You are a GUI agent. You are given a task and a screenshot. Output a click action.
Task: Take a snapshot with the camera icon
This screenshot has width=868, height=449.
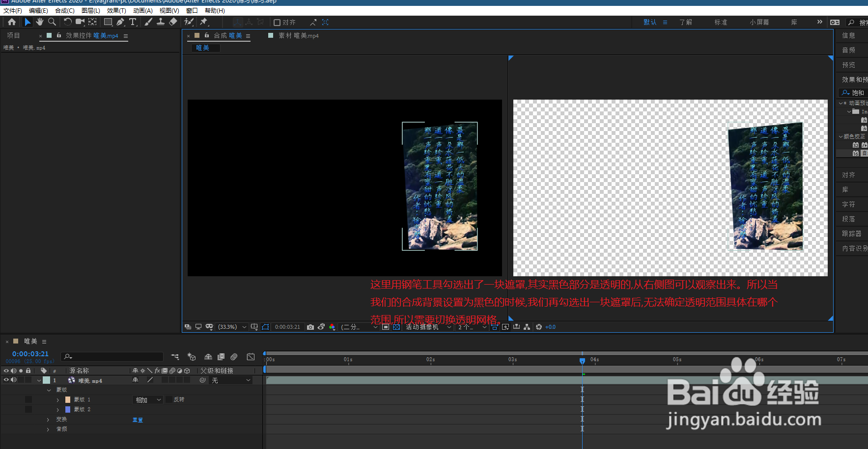[310, 327]
